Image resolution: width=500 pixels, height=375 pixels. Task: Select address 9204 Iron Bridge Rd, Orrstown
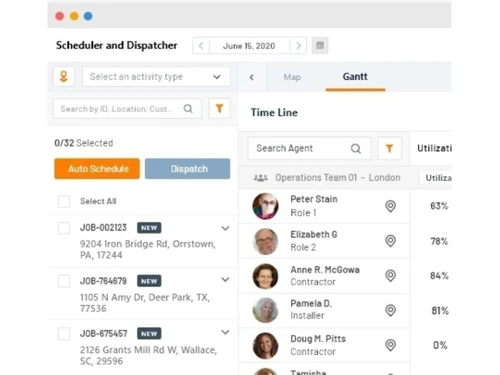click(x=148, y=250)
